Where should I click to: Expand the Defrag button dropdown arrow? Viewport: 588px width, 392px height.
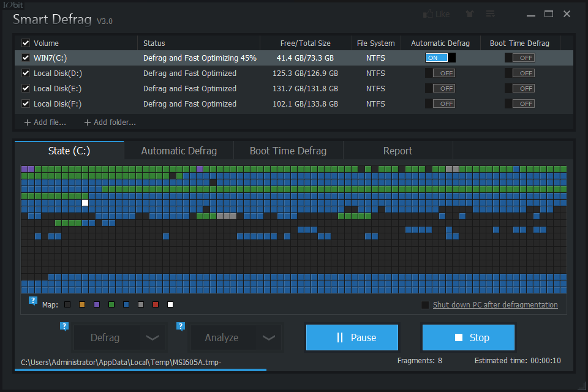(x=153, y=337)
